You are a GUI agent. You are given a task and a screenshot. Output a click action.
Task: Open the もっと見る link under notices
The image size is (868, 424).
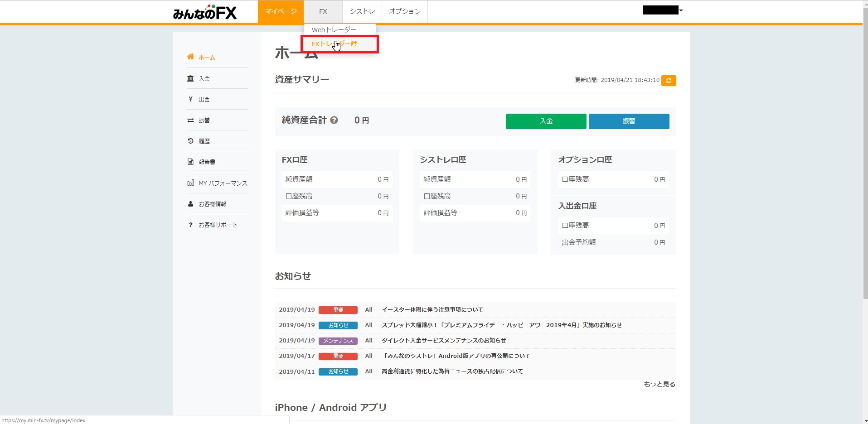click(x=659, y=384)
